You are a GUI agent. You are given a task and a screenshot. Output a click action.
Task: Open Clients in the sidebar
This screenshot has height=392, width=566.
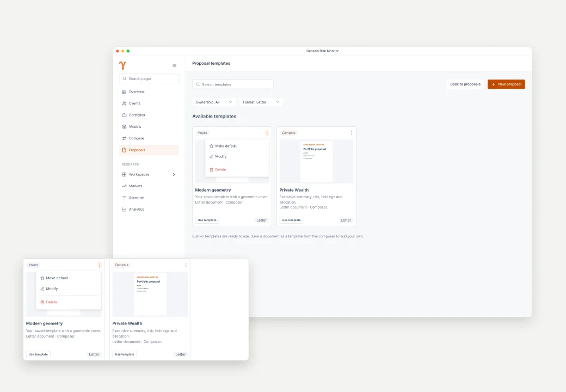(149, 103)
